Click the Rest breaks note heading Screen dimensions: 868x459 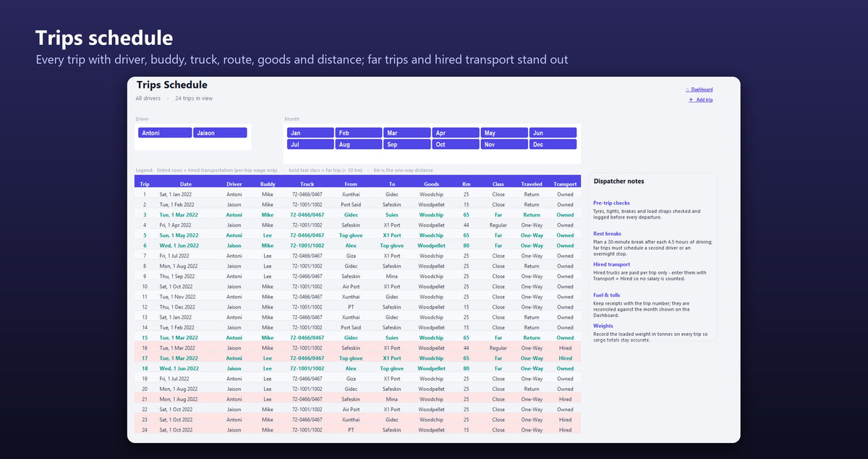(607, 234)
